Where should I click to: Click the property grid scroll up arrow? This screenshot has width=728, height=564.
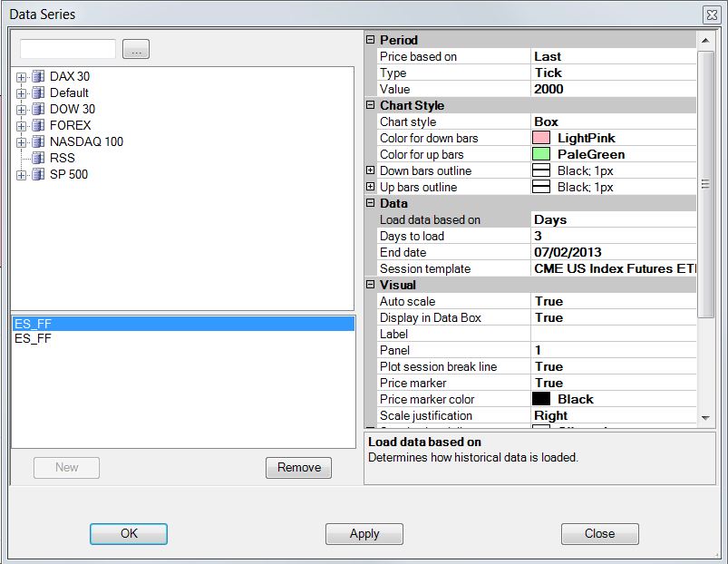click(705, 41)
